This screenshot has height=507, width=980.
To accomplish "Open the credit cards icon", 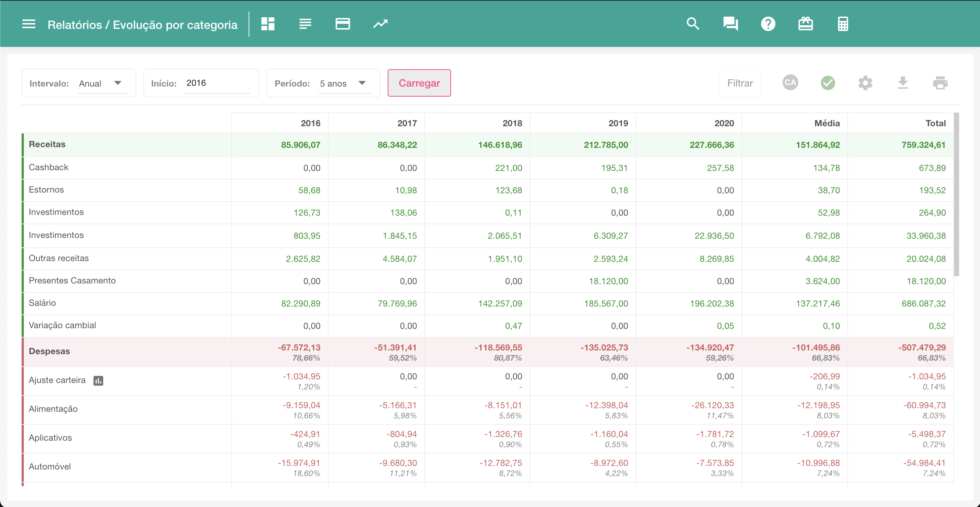I will click(x=342, y=24).
